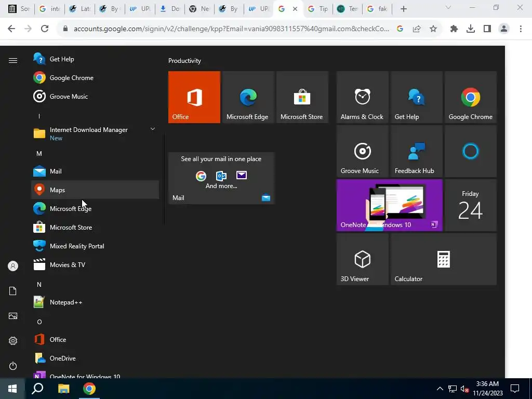This screenshot has height=399, width=532.
Task: Open Settings gear in Start sidebar
Action: [13, 341]
